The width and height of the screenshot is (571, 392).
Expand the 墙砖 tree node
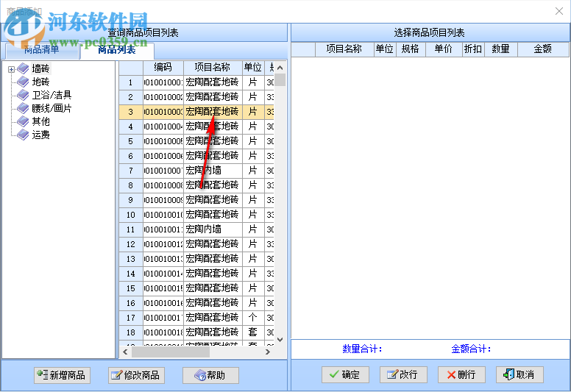coord(11,69)
